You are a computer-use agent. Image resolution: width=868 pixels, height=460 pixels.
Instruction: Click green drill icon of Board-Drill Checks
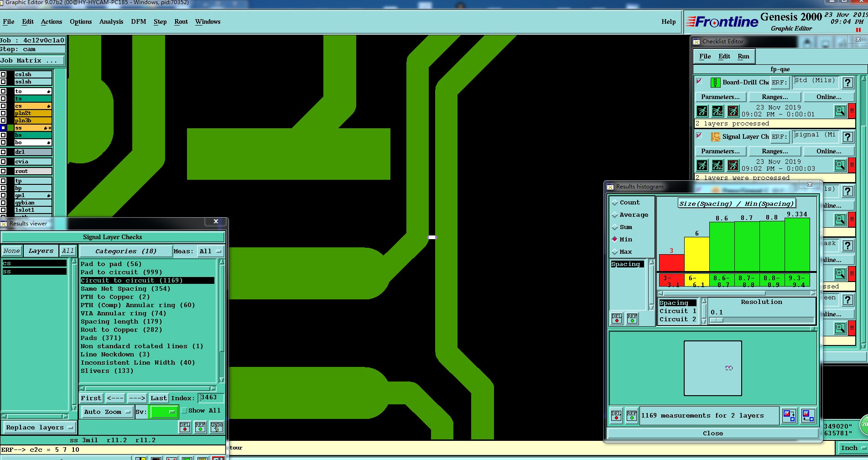click(x=715, y=83)
